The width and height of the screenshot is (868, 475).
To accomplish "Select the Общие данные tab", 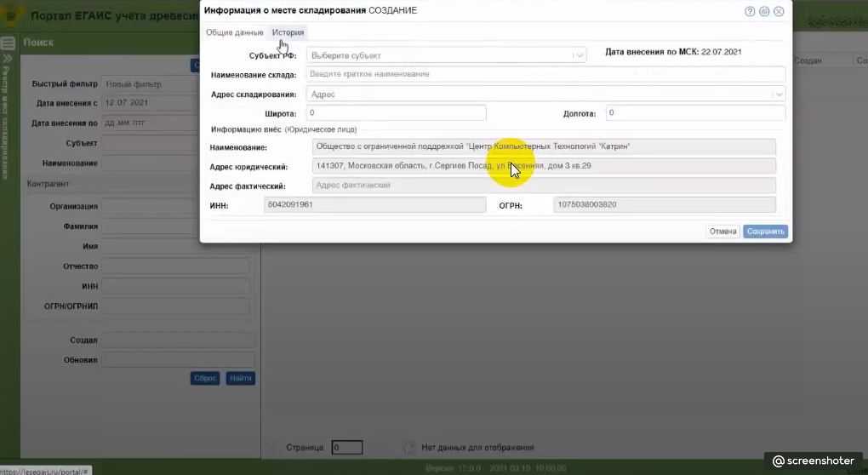I will [x=234, y=32].
